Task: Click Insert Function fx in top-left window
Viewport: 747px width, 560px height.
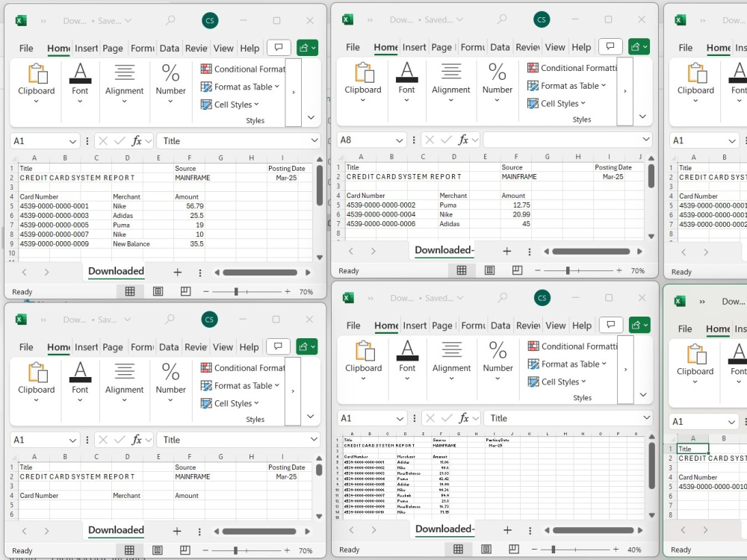Action: 137,141
